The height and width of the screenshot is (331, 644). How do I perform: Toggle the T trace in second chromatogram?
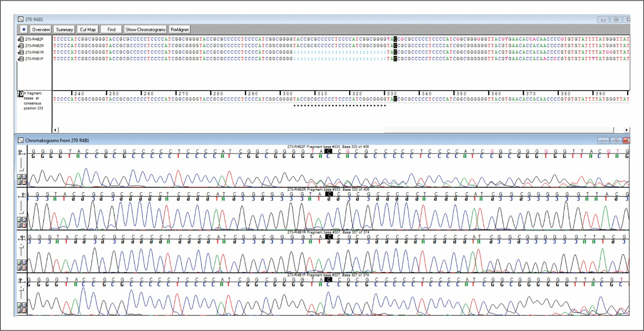click(x=24, y=225)
